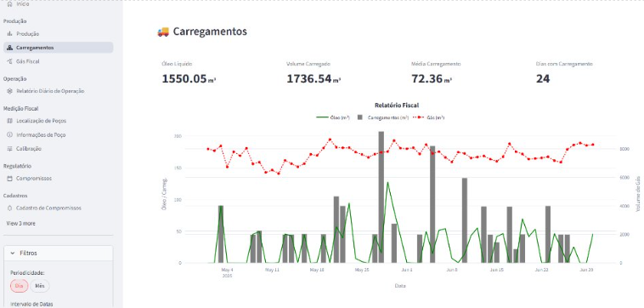
Task: Open Cadastro de Compromissos page
Action: pyautogui.click(x=48, y=208)
